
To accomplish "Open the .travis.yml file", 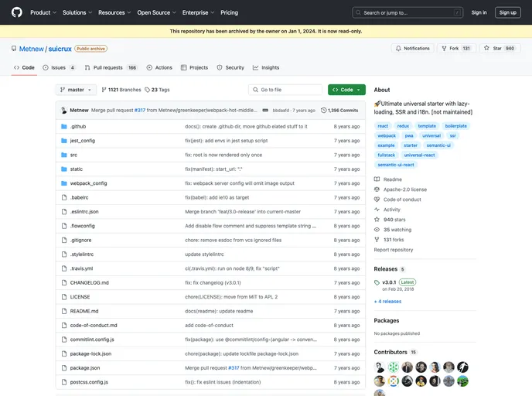I will (81, 268).
